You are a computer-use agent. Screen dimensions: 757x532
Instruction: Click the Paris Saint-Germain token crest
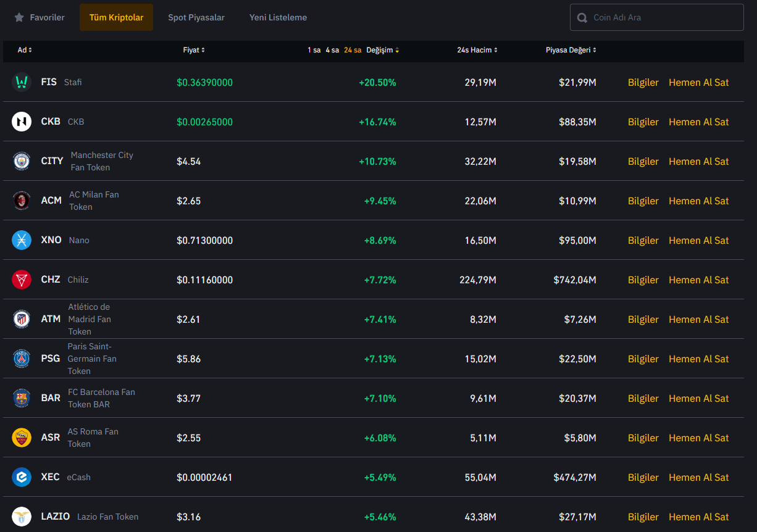coord(22,359)
